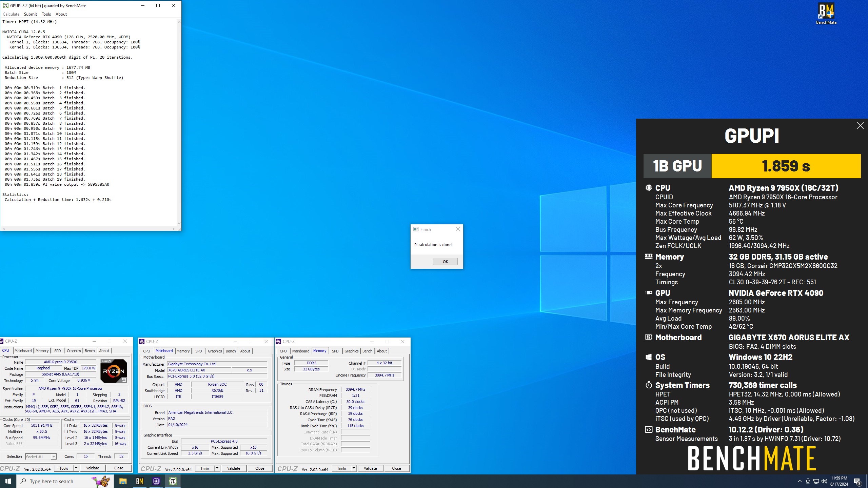Expand Tools arrow in CPU-Z Memory window
Screen dimensions: 868x488
[354, 468]
